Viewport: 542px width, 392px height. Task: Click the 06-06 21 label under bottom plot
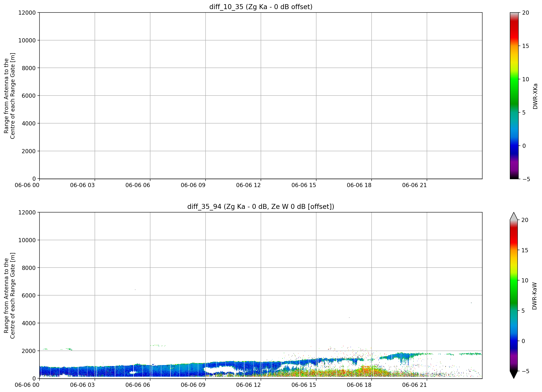point(414,385)
